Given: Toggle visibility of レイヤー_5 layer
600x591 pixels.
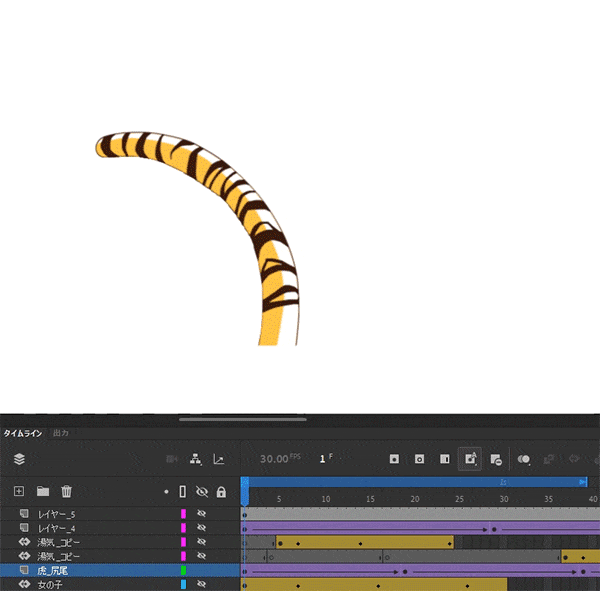Looking at the screenshot, I should click(201, 514).
